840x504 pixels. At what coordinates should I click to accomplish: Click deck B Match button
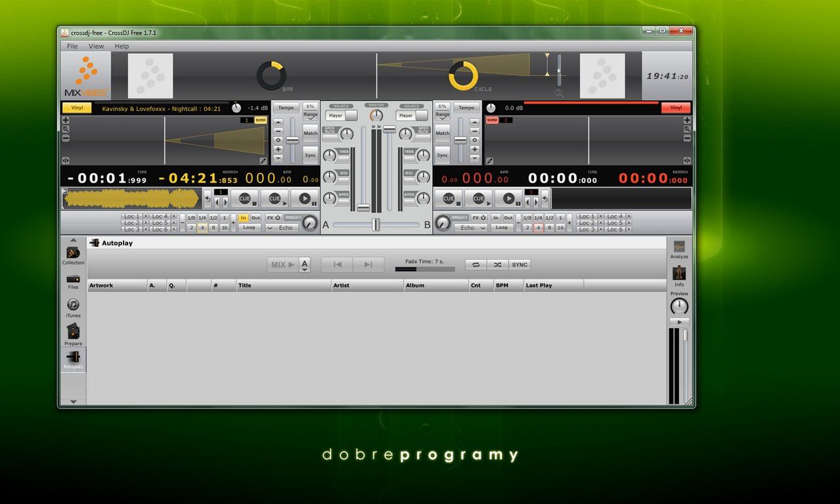click(x=443, y=133)
